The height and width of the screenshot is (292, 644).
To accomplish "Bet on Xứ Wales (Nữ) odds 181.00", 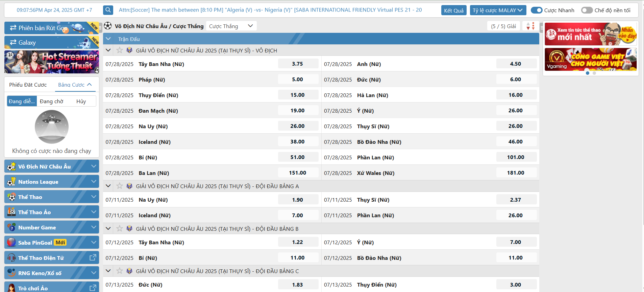I will (x=516, y=173).
